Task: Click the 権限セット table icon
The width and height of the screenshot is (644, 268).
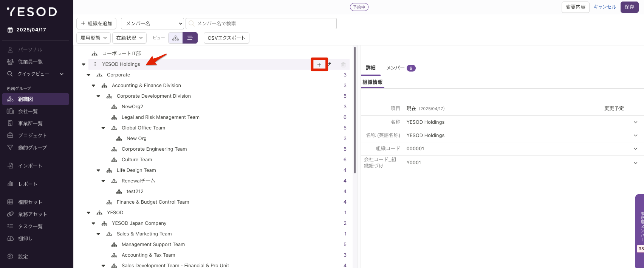Action: tap(10, 202)
